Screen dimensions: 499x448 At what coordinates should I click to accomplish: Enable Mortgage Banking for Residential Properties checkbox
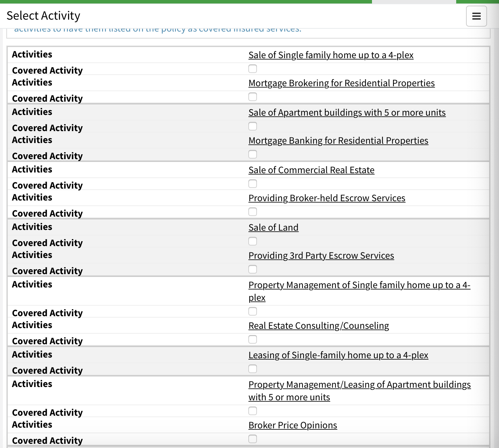[253, 154]
